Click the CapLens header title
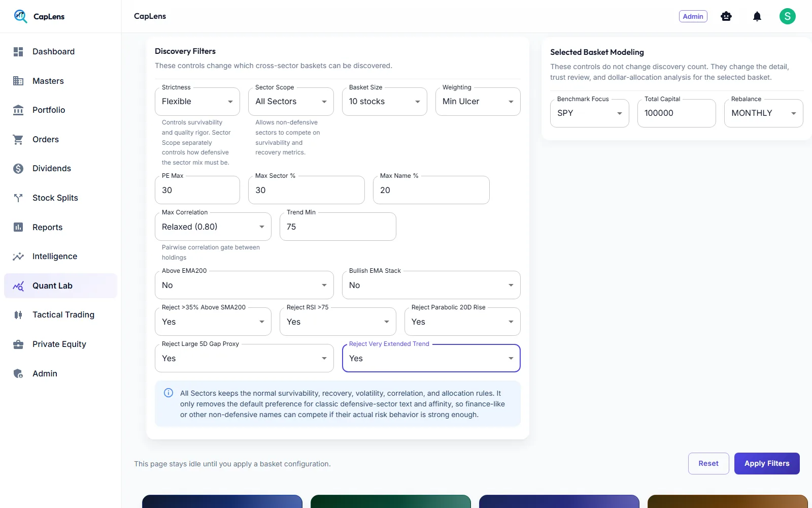Viewport: 812px width, 508px height. tap(150, 16)
